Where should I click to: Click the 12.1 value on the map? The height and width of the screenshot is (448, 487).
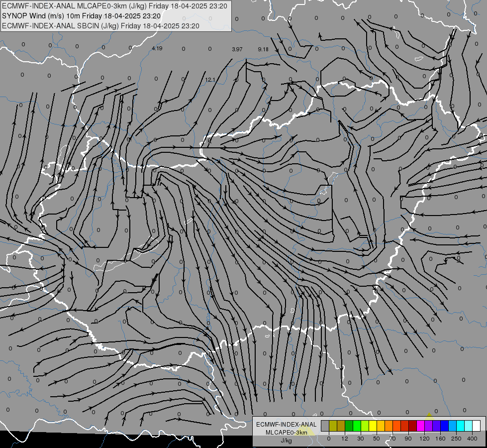pyautogui.click(x=210, y=80)
